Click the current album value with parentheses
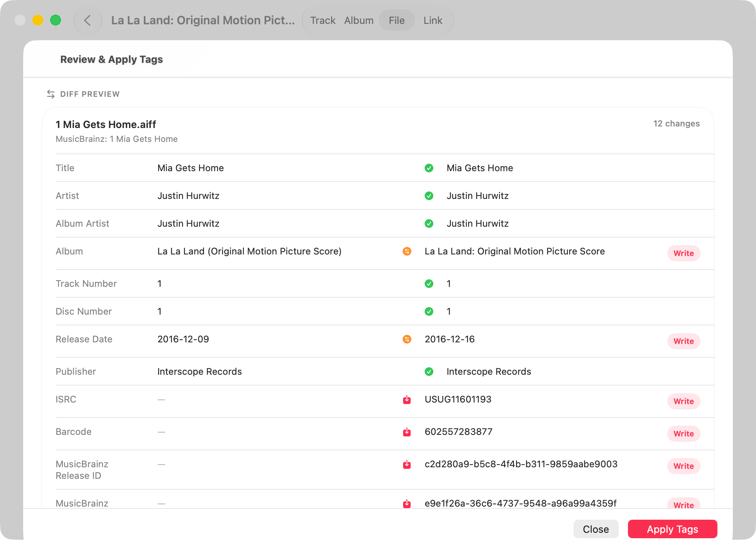Image resolution: width=756 pixels, height=549 pixels. pos(250,251)
